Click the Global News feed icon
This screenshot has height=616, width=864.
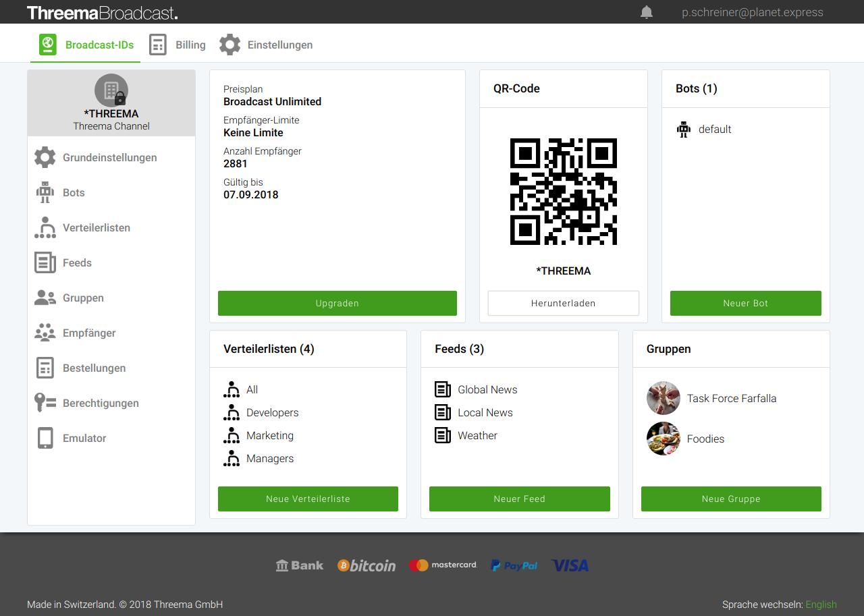point(443,389)
